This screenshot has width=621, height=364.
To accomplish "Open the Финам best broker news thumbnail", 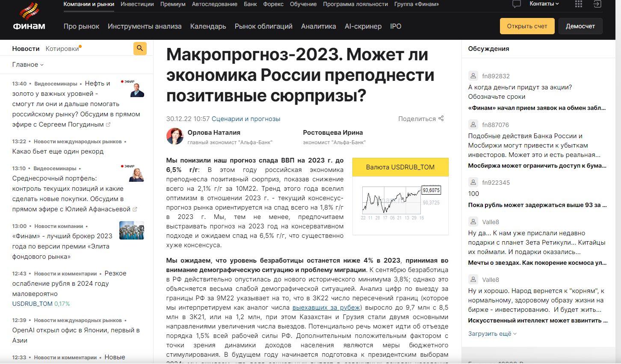I will (132, 231).
